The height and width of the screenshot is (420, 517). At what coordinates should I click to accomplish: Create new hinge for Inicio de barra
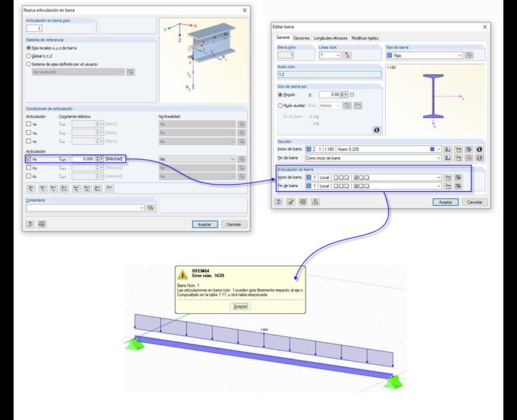[448, 178]
